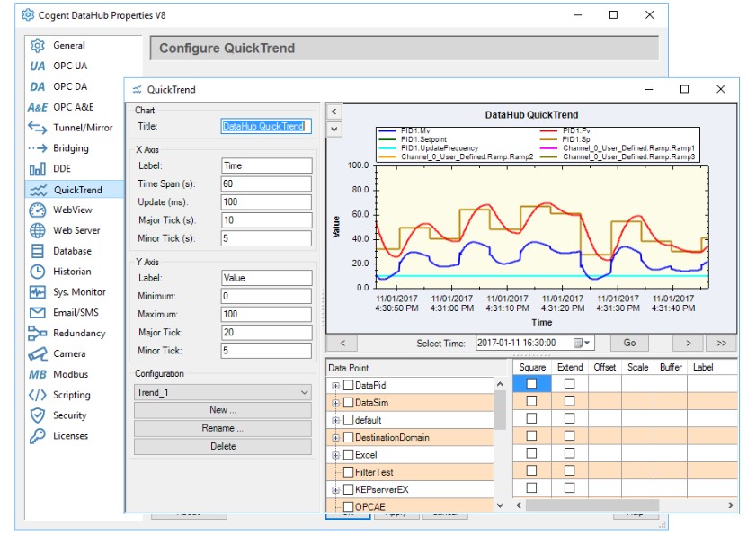Go to the Scripting section

point(72,395)
